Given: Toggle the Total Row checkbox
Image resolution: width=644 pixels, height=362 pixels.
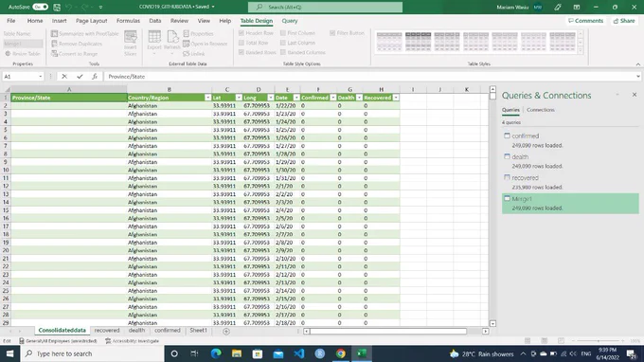Looking at the screenshot, I should click(241, 43).
